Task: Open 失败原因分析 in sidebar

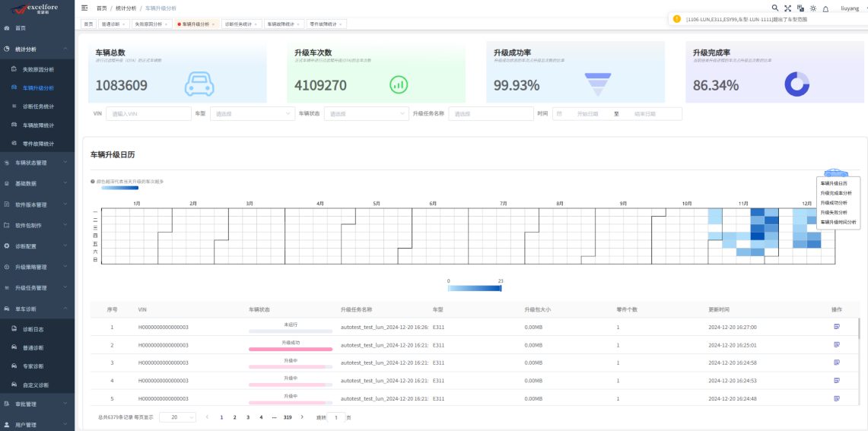Action: point(37,70)
